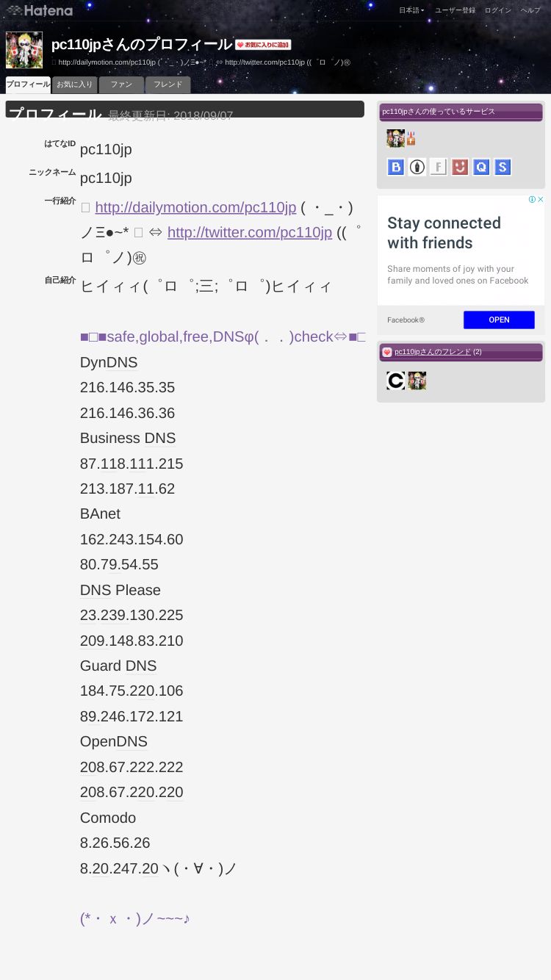
Task: Open the Hatena Bookmark "B" service icon
Action: pyautogui.click(x=396, y=167)
